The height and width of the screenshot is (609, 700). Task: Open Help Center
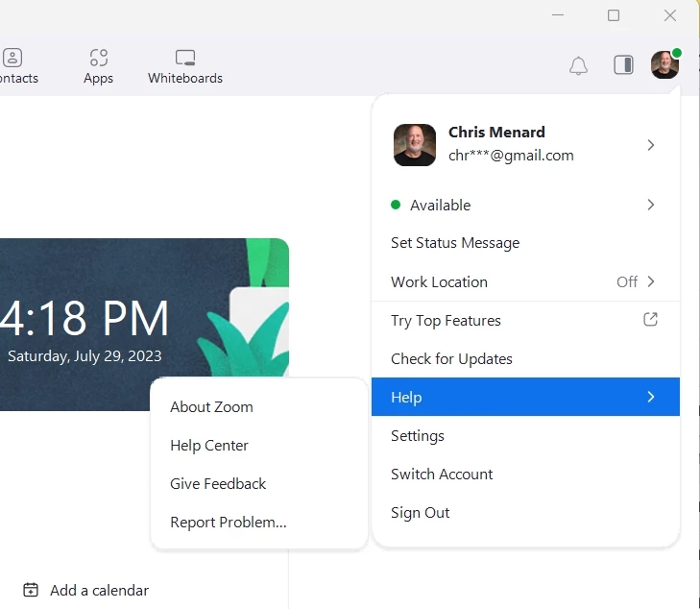259,445
